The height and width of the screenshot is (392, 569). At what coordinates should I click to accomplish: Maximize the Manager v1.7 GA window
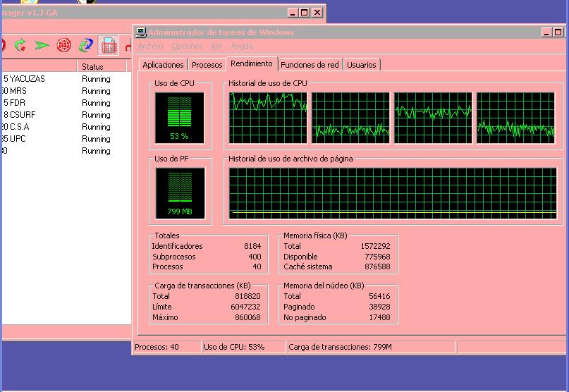305,13
